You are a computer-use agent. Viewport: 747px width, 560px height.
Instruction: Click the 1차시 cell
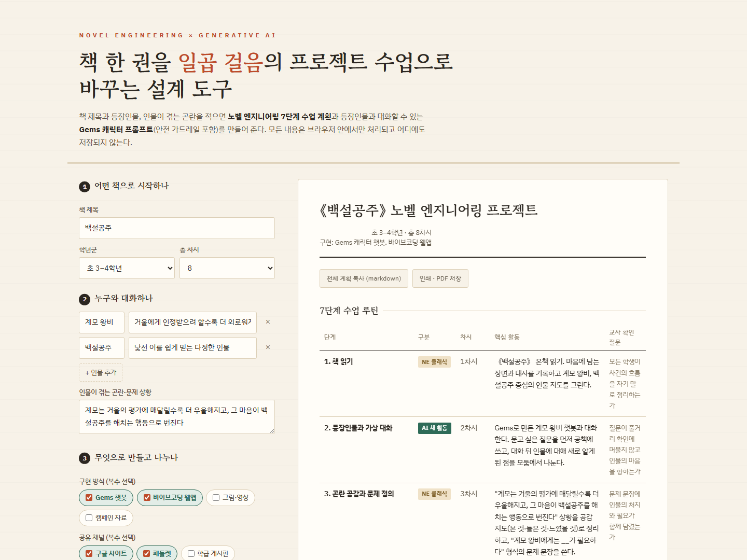click(x=469, y=362)
